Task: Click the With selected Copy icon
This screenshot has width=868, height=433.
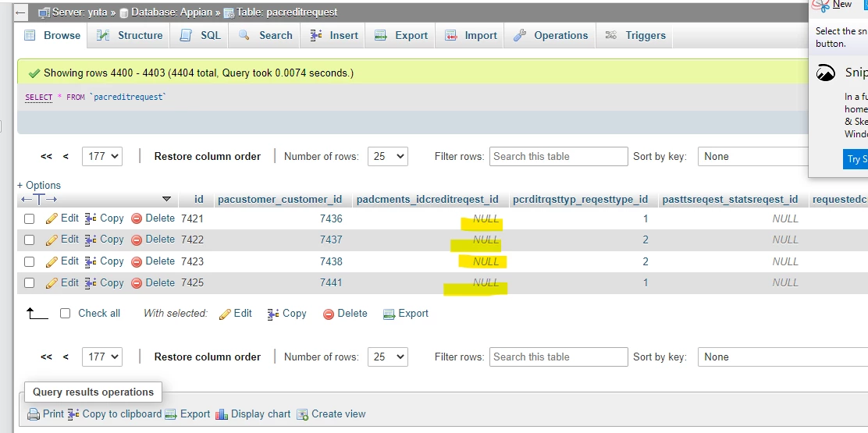Action: (x=273, y=314)
